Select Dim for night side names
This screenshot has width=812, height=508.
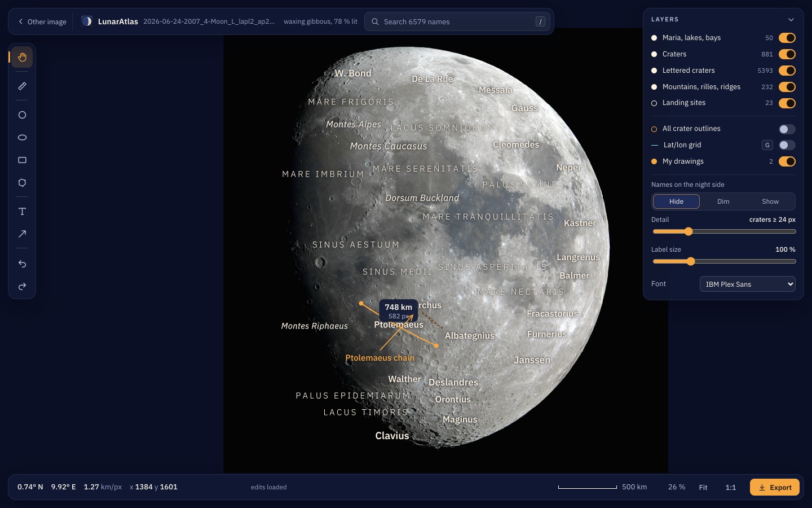723,202
